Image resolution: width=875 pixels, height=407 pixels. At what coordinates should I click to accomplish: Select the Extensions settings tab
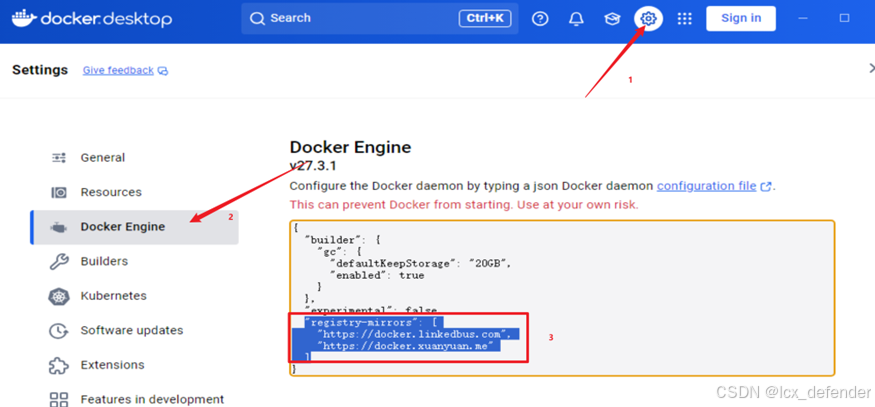[134, 366]
